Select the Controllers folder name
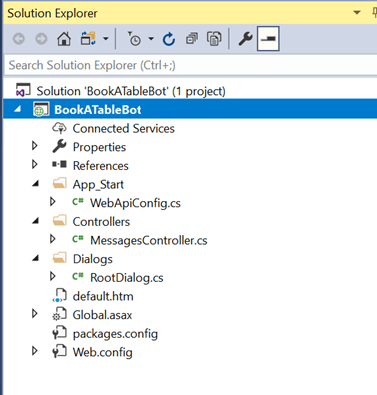The image size is (377, 395). pyautogui.click(x=101, y=222)
